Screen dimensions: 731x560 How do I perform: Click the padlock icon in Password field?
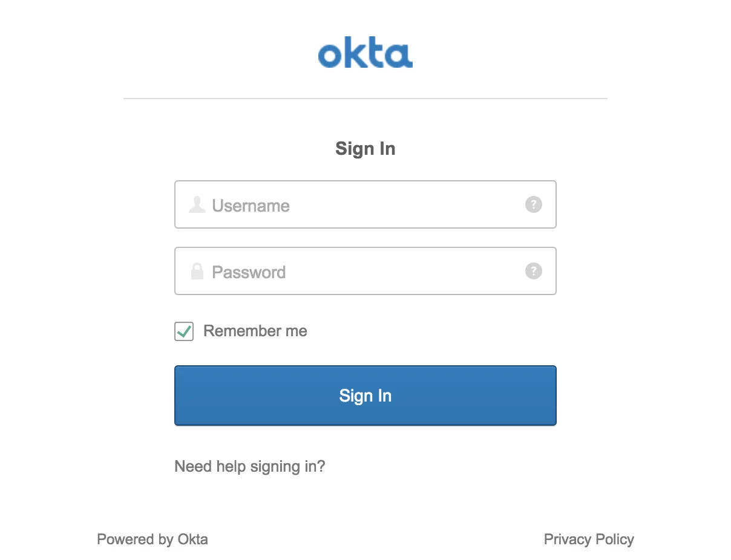197,271
